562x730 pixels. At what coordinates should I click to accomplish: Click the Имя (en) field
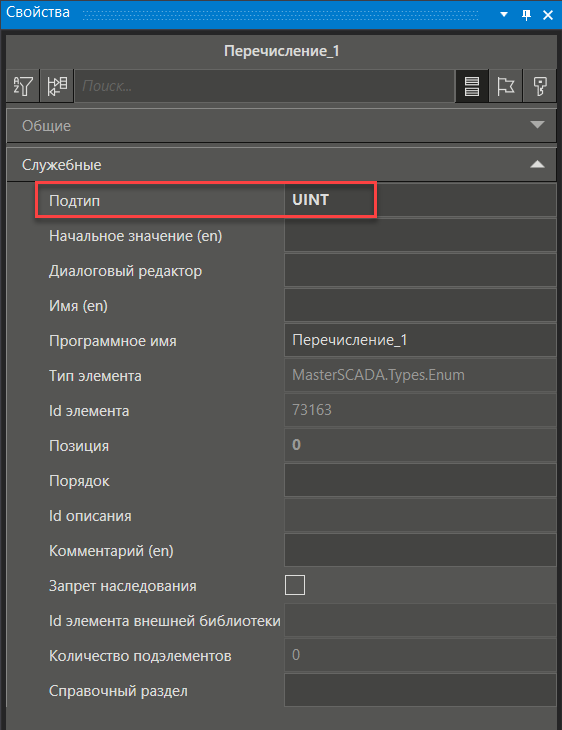tap(420, 305)
